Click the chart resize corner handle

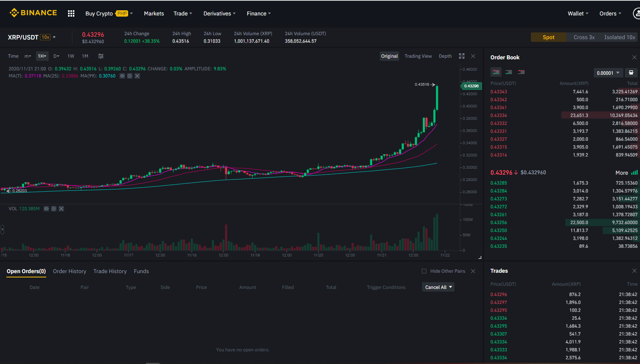pyautogui.click(x=480, y=257)
